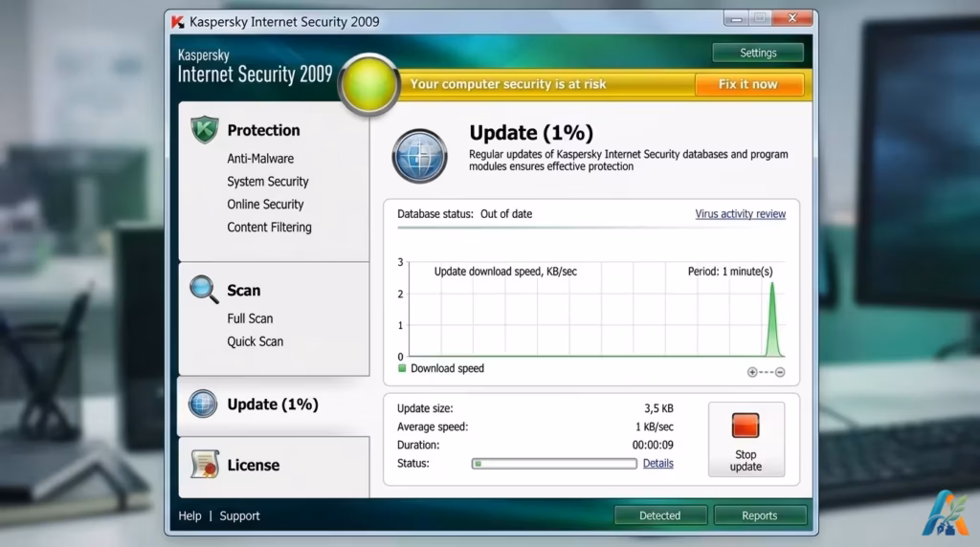Click the '00:00:09' duration value
This screenshot has height=547, width=980.
pos(653,446)
